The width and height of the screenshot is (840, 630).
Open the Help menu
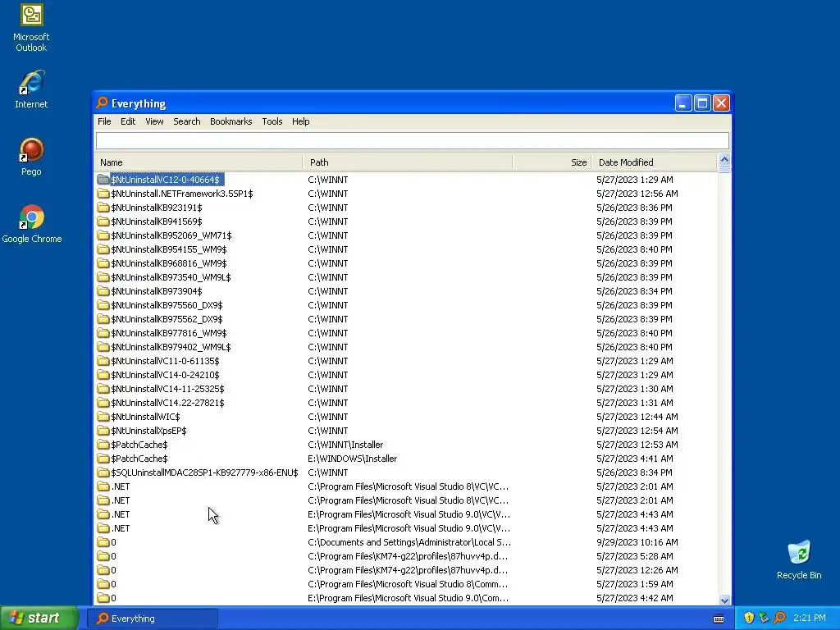pyautogui.click(x=300, y=121)
